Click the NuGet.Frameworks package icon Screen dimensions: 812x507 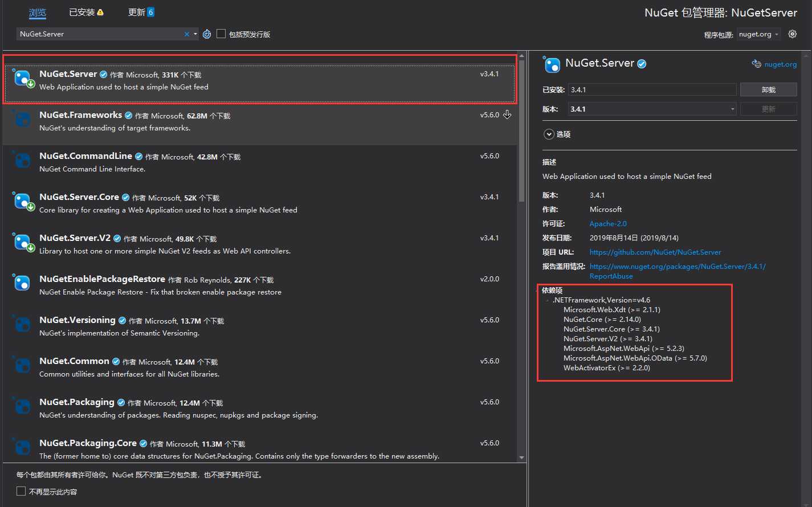tap(22, 119)
